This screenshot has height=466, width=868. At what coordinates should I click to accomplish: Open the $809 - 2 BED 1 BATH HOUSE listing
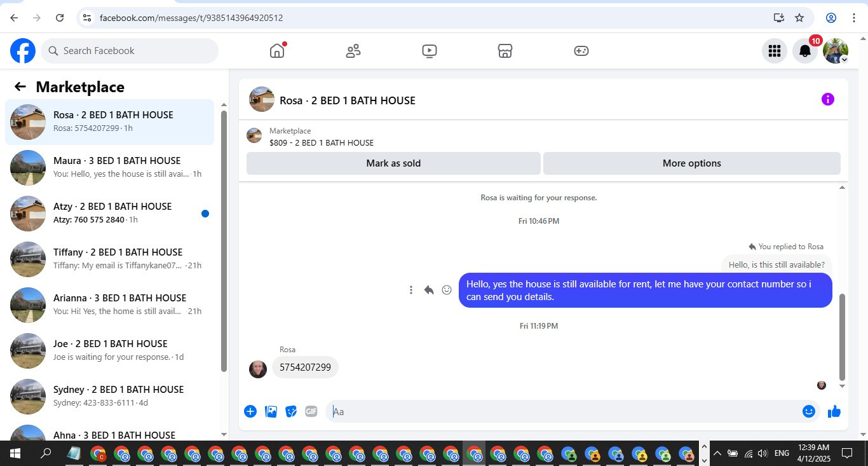[322, 143]
